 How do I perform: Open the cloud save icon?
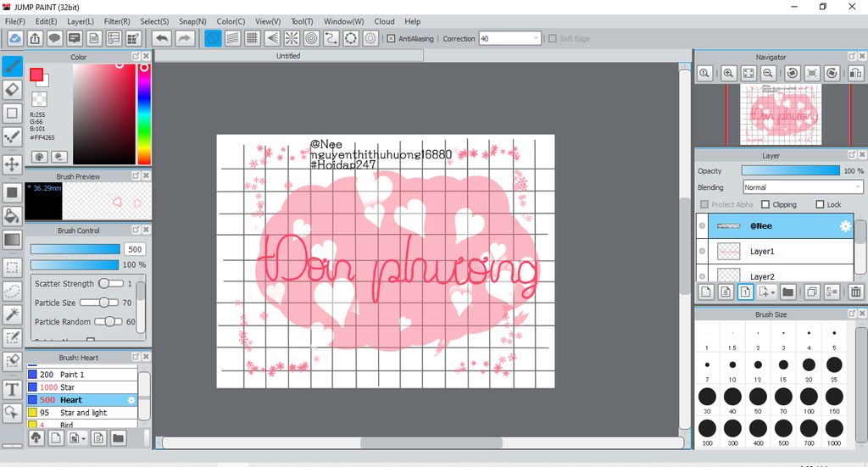15,38
